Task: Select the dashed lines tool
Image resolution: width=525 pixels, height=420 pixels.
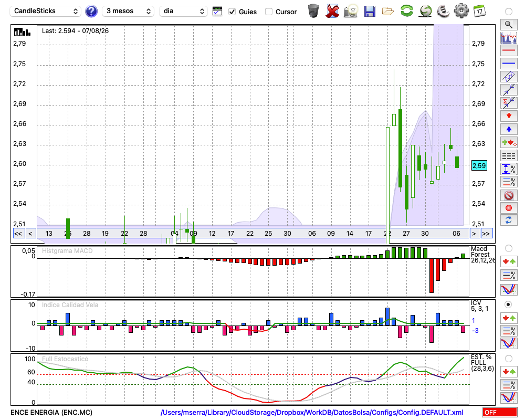Action: tap(509, 156)
